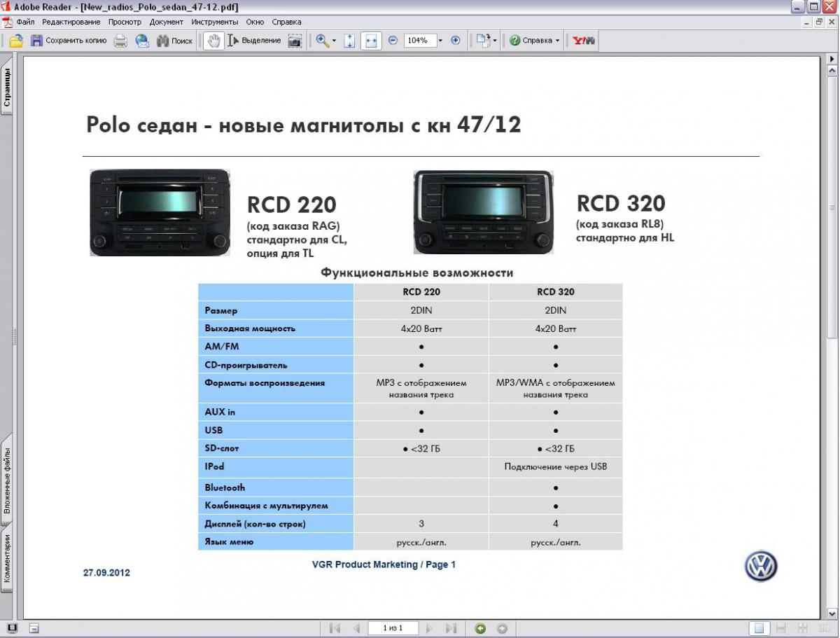Click the vertical scrollbar down arrow
840x638 pixels.
832,615
